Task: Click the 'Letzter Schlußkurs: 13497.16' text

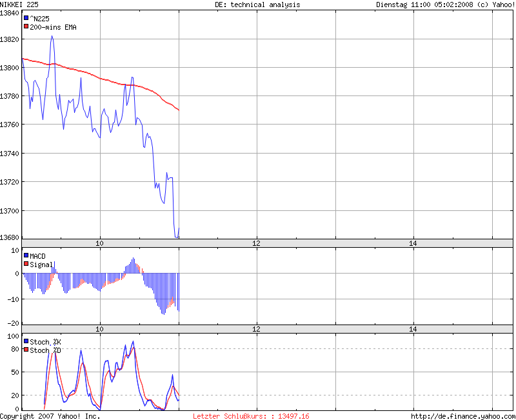Action: (x=251, y=416)
